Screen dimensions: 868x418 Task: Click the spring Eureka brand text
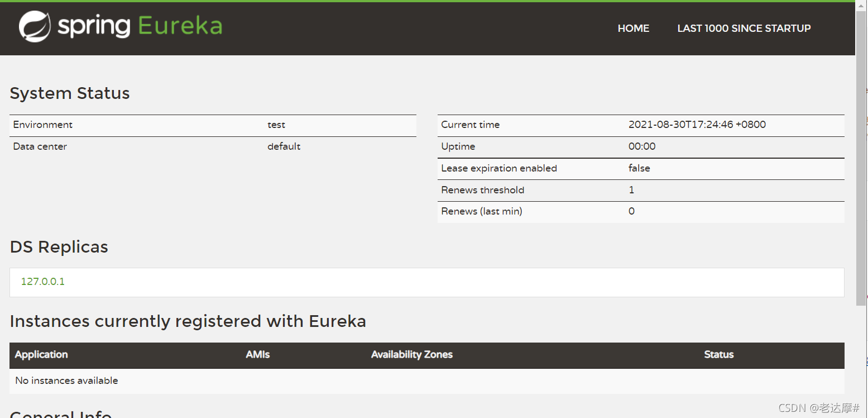[140, 26]
